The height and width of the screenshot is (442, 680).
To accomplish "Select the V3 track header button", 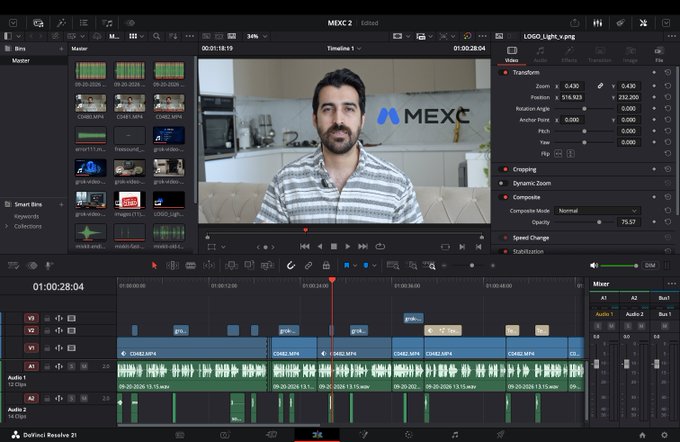I will [31, 318].
